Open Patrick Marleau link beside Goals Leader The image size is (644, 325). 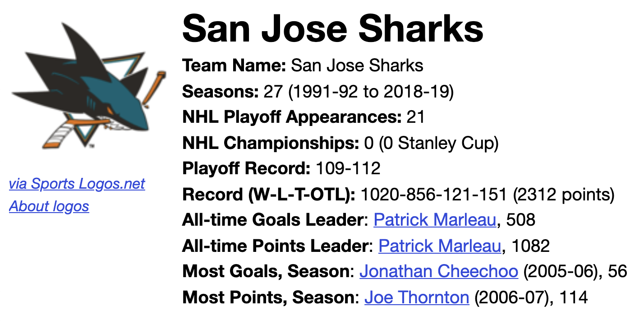[435, 220]
